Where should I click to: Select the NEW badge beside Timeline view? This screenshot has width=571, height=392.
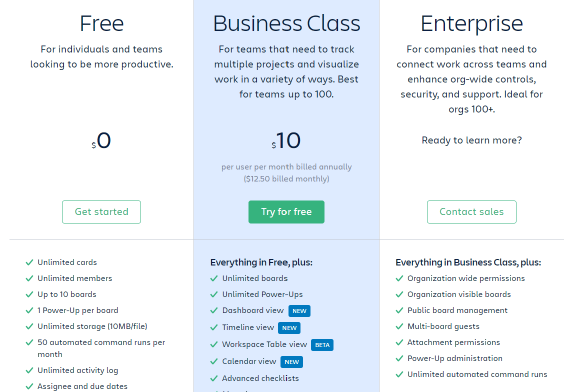coord(289,328)
